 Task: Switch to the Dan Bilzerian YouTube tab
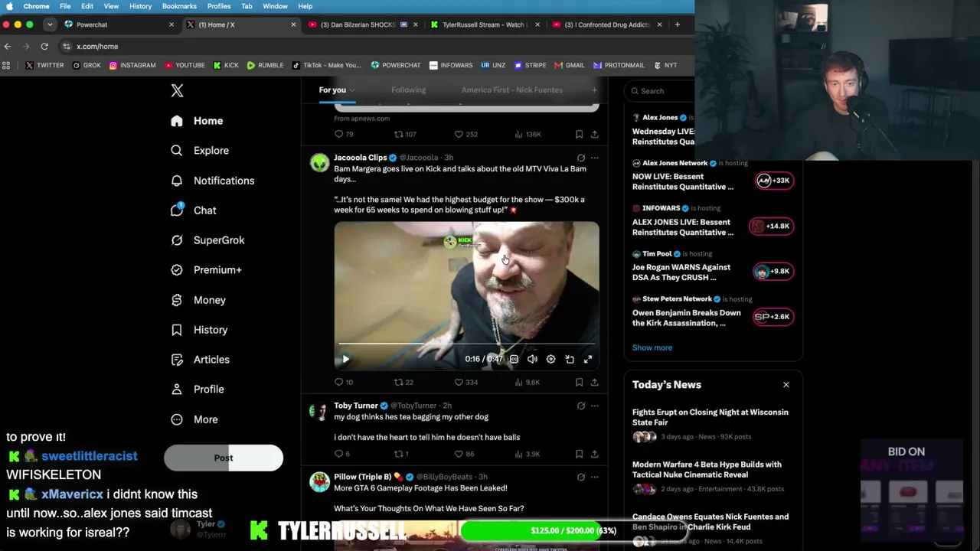[x=361, y=24]
